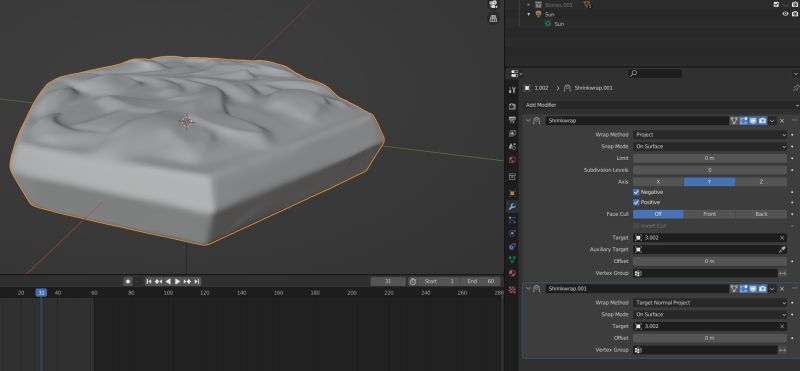Toggle Sun visibility eye in outliner
Image resolution: width=800 pixels, height=371 pixels.
(785, 14)
